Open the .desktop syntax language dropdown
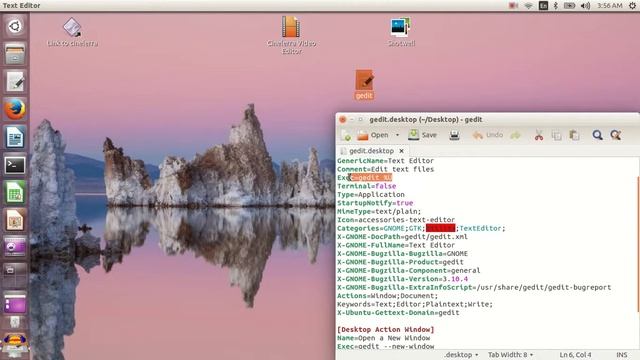 (x=461, y=355)
